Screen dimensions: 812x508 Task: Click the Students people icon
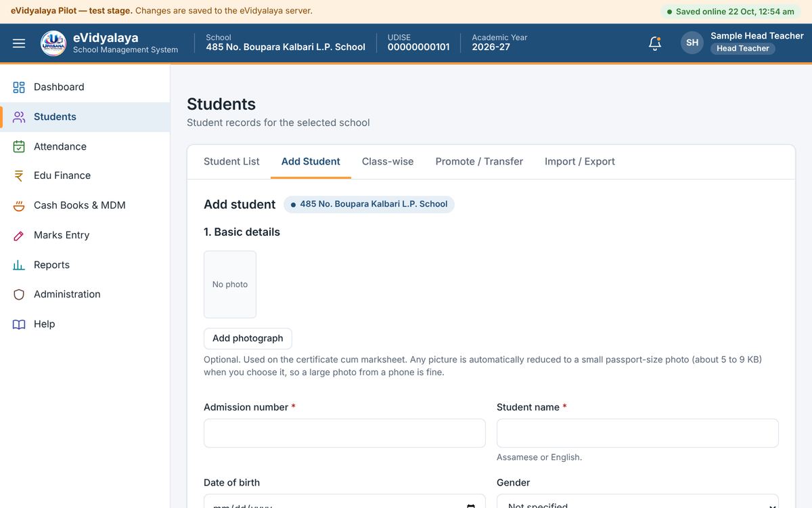click(19, 117)
